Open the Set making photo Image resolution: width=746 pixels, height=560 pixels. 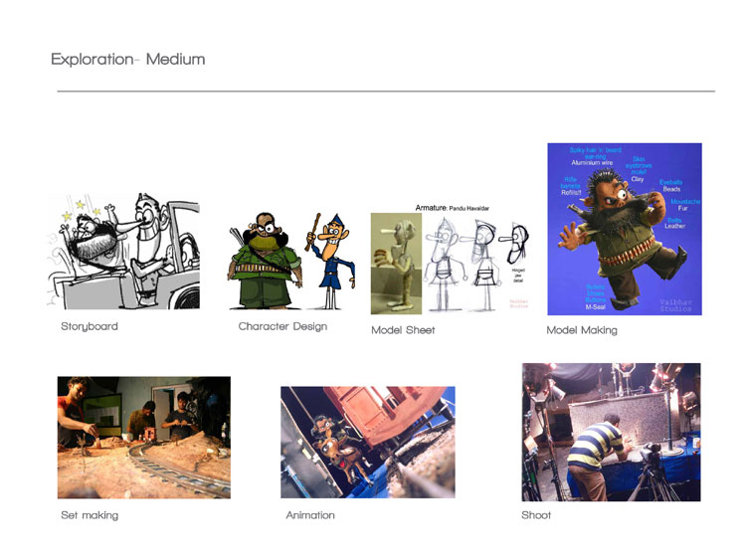pos(143,437)
